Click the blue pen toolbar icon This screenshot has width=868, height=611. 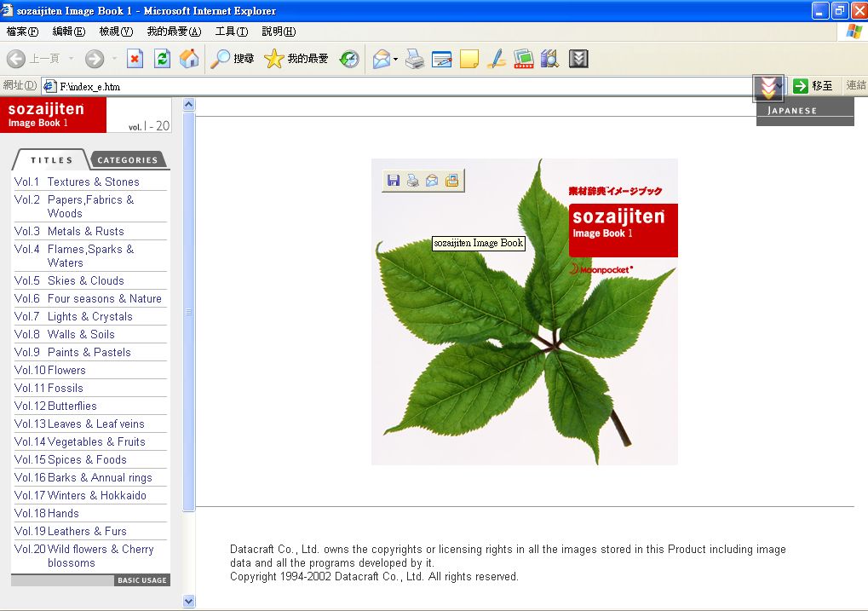[x=496, y=59]
